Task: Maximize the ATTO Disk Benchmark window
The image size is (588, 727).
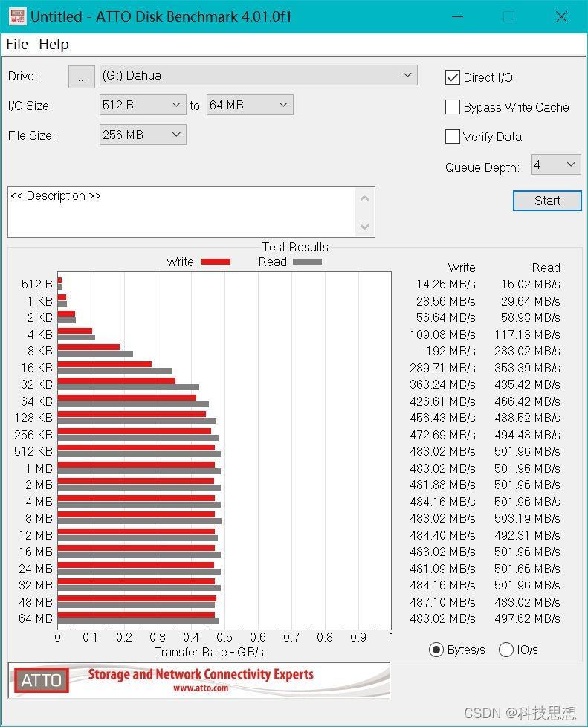Action: (508, 16)
